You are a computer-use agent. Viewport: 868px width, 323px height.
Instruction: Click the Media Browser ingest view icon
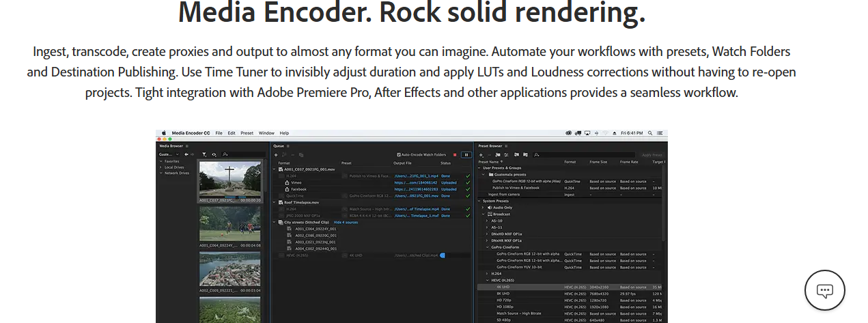point(214,154)
